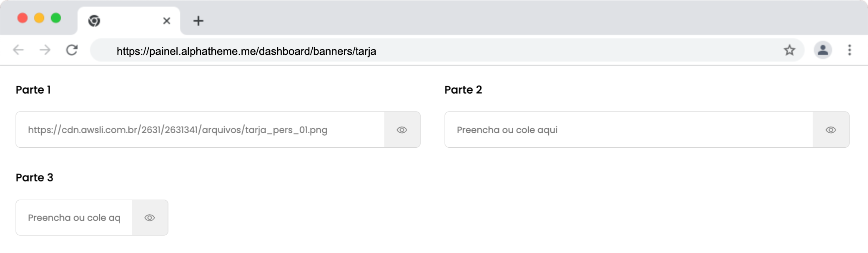
Task: Click the address bar with painel.alphatheme.me URL
Action: [x=417, y=51]
